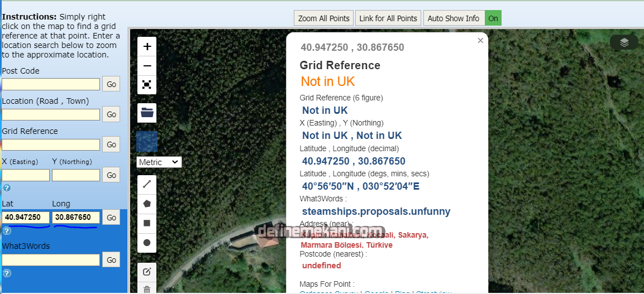Close the grid reference info popup
Screen dimensions: 644x294
coord(480,41)
